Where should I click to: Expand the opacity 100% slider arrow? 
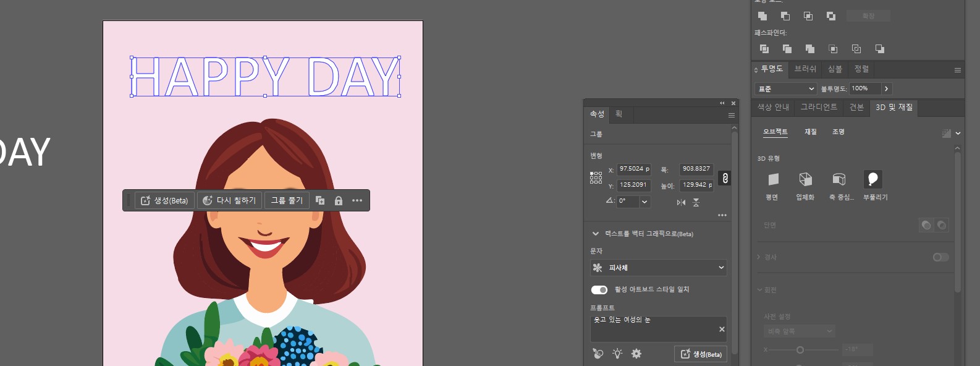tap(886, 88)
